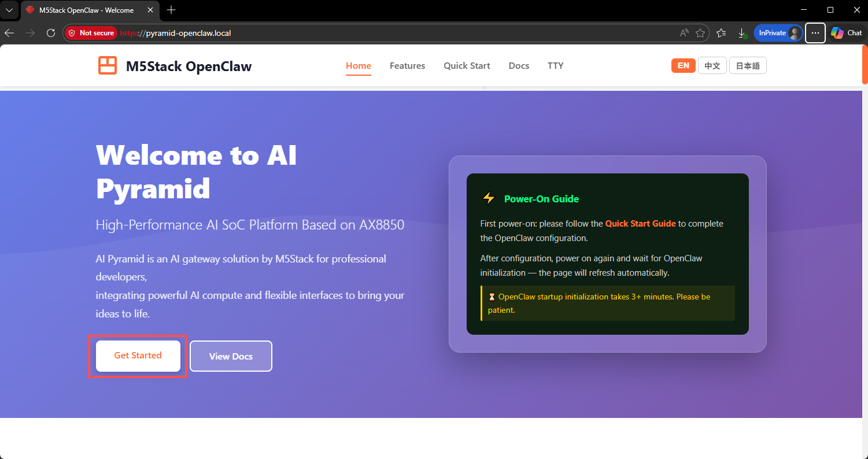Reload the page with the refresh icon
The height and width of the screenshot is (459, 868).
51,33
